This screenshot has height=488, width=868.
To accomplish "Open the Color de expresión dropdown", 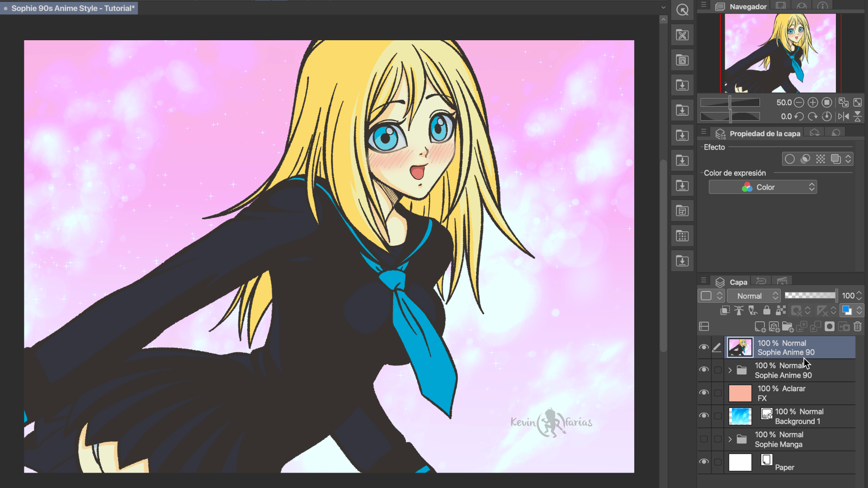I will coord(763,187).
